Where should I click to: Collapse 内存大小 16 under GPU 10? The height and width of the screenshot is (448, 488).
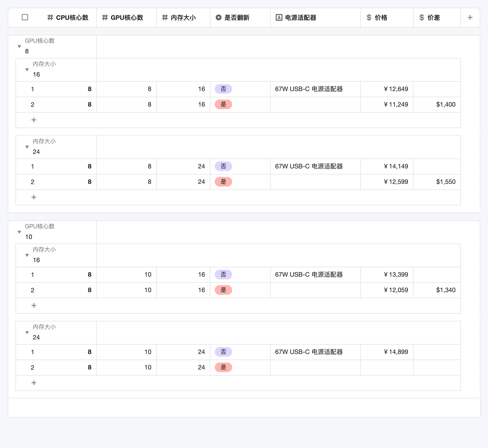27,255
